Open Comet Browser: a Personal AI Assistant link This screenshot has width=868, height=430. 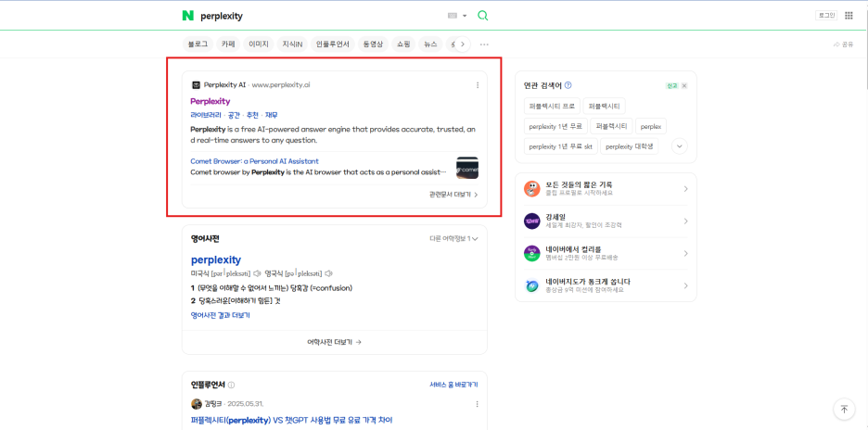pyautogui.click(x=255, y=161)
